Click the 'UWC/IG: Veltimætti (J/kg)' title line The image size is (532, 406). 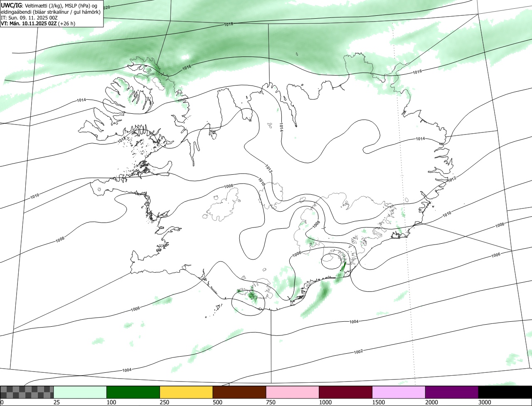[49, 5]
